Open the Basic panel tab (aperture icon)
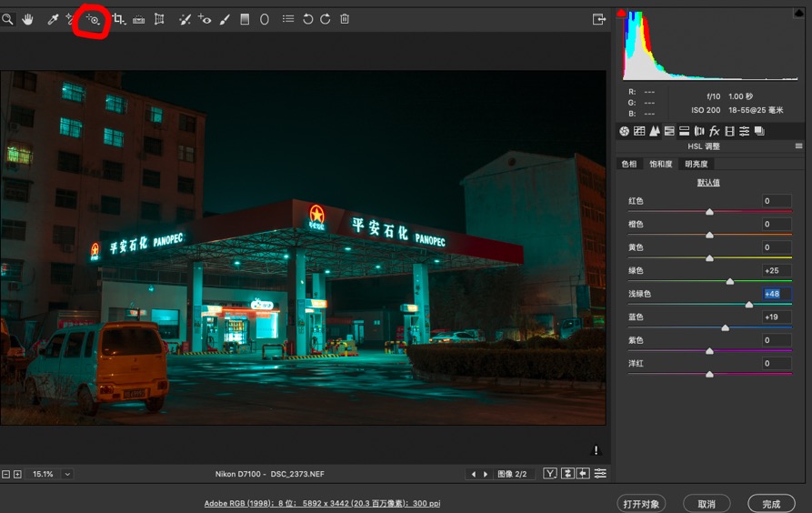 coord(624,131)
